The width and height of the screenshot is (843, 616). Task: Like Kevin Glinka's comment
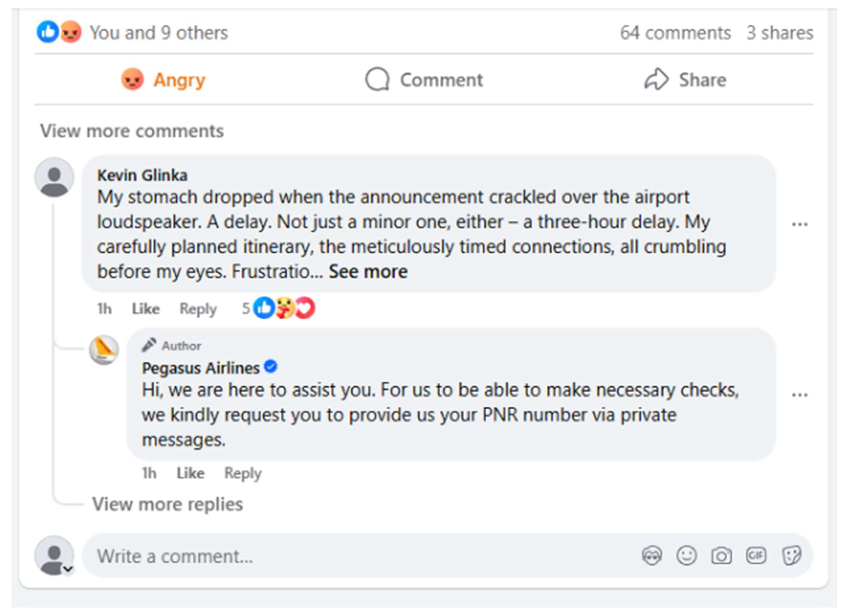[145, 309]
